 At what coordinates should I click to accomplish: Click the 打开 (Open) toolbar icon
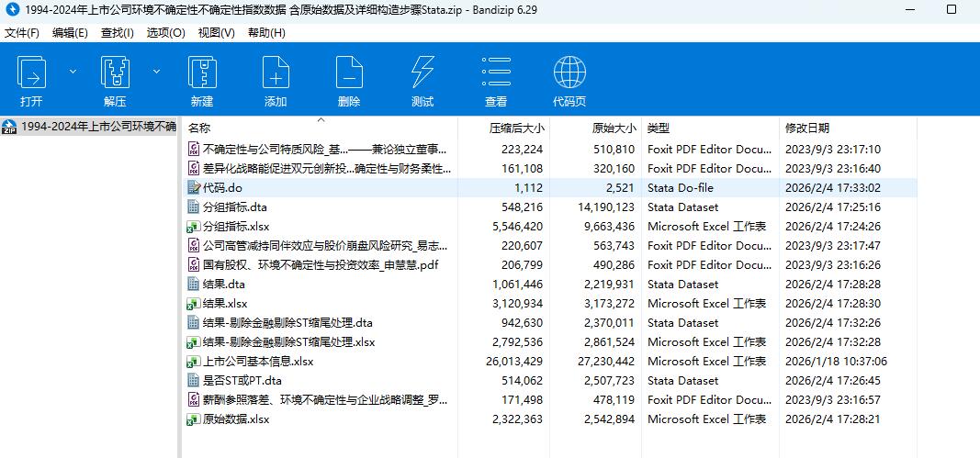point(31,72)
